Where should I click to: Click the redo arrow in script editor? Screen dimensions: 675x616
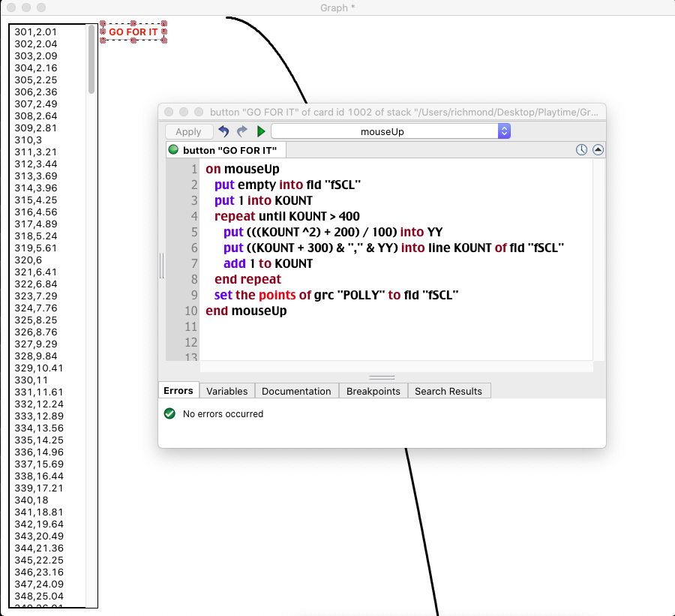pyautogui.click(x=241, y=131)
